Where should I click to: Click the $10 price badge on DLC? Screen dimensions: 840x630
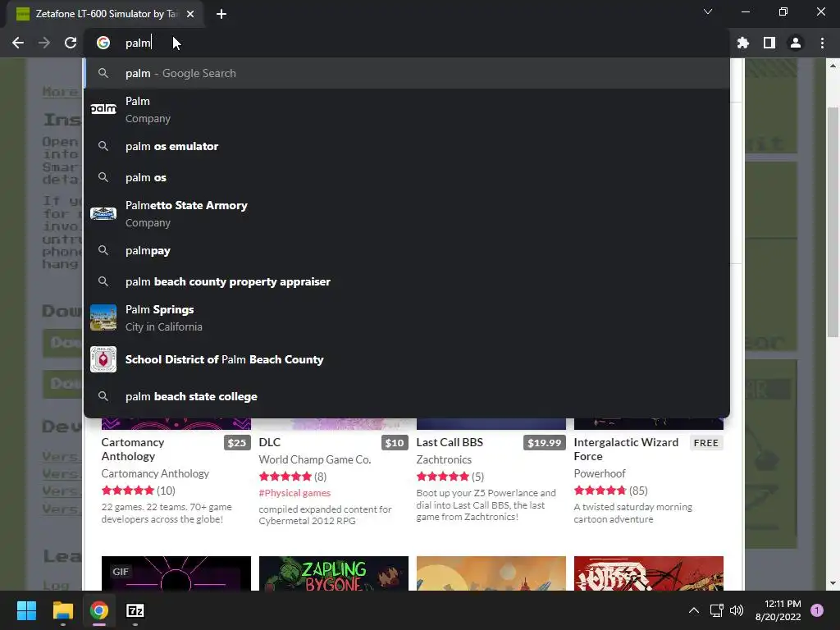[395, 443]
